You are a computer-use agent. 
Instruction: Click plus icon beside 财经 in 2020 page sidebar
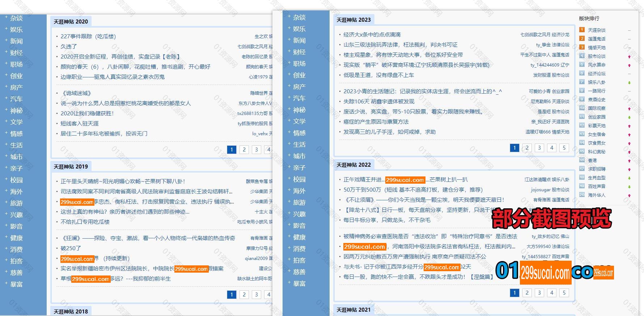pos(6,51)
